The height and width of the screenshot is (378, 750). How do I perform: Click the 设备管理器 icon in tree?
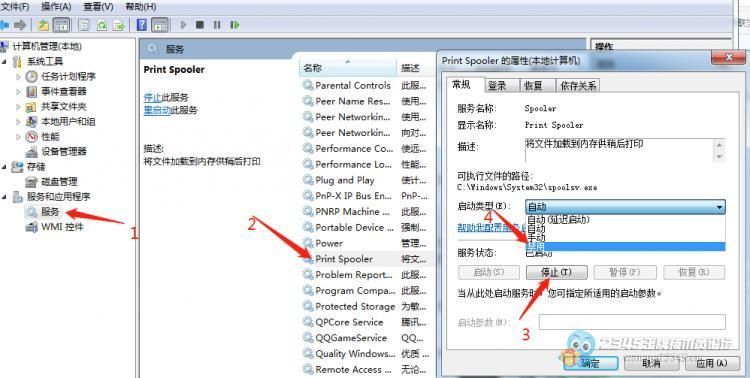click(x=32, y=152)
